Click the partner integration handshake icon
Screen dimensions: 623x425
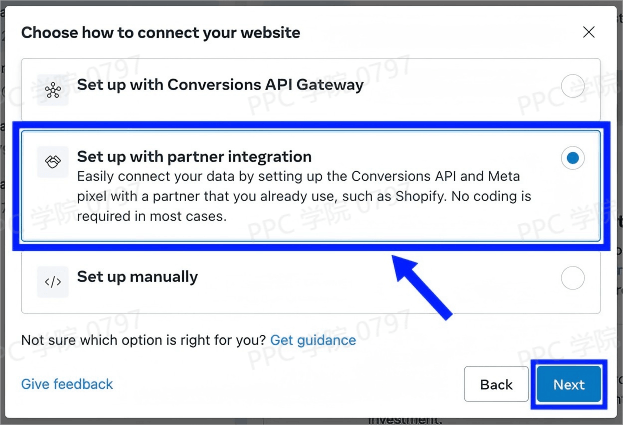(53, 159)
